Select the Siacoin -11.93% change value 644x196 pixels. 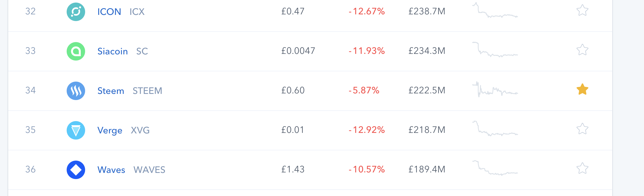click(367, 51)
